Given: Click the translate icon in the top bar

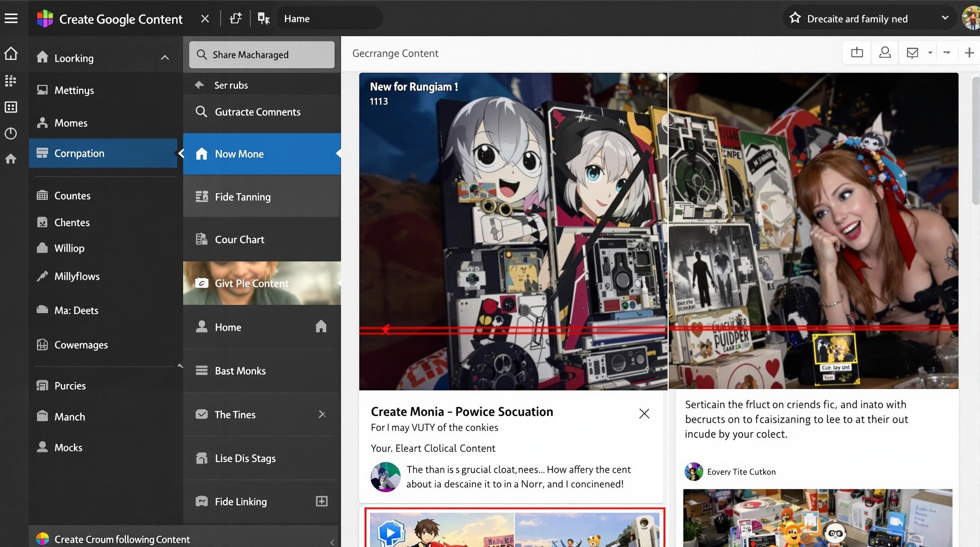Looking at the screenshot, I should click(x=264, y=18).
